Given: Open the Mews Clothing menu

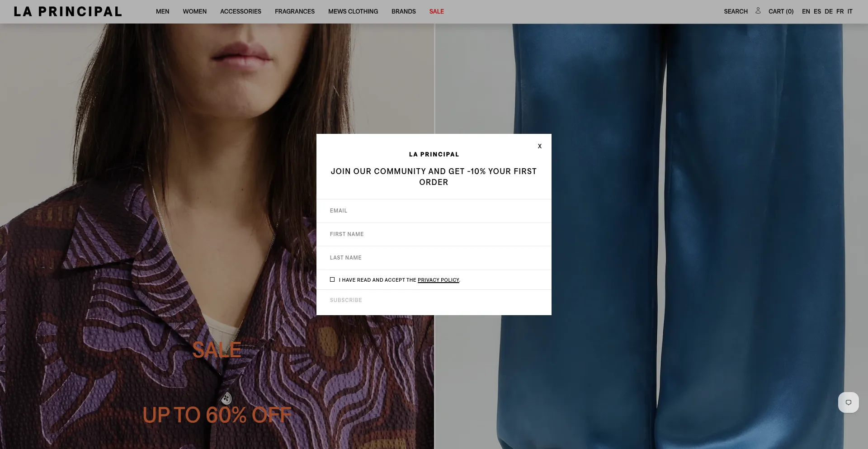Looking at the screenshot, I should (x=353, y=11).
